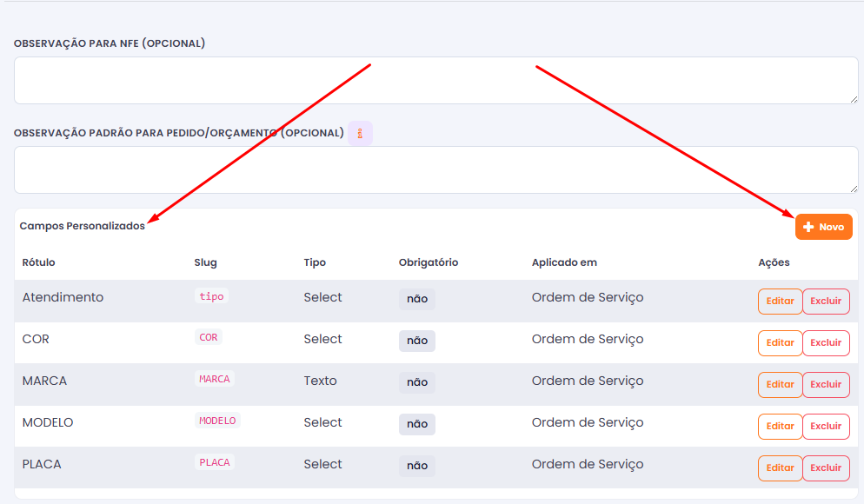Click the Observação para NFE (Opcional) label
Viewport: 864px width, 504px height.
tap(110, 43)
